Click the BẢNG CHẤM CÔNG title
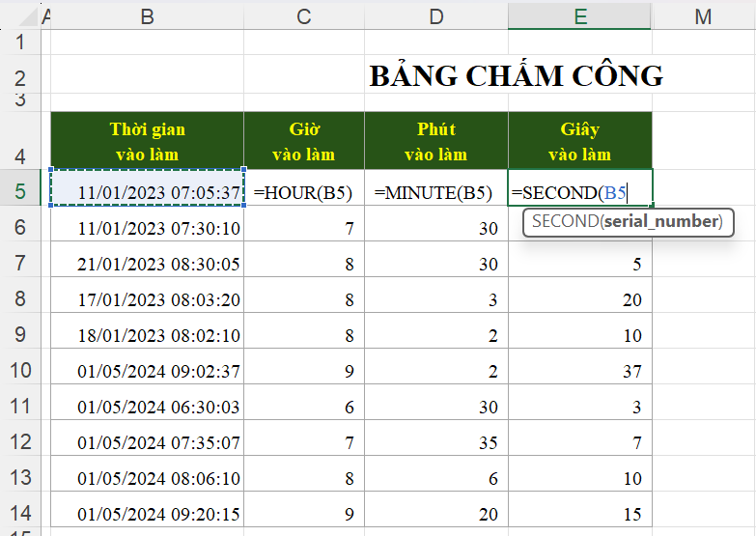 (516, 76)
